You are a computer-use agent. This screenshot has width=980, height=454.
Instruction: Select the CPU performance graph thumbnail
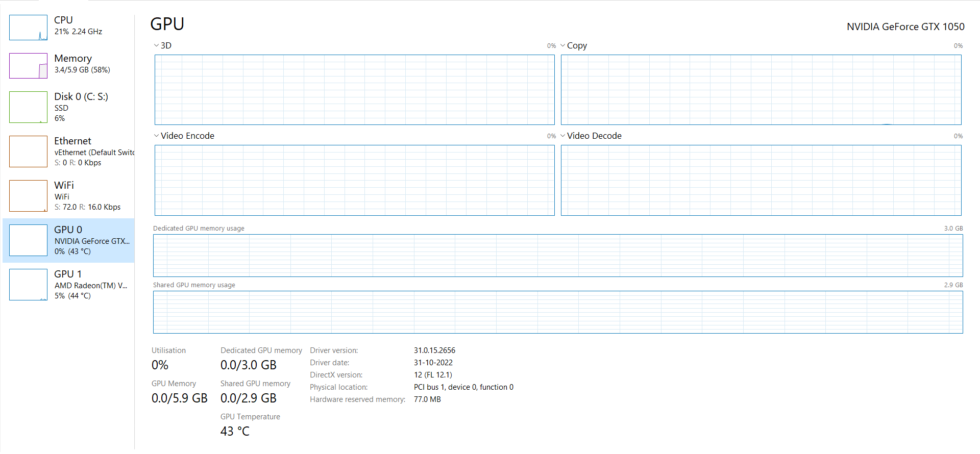pyautogui.click(x=28, y=28)
